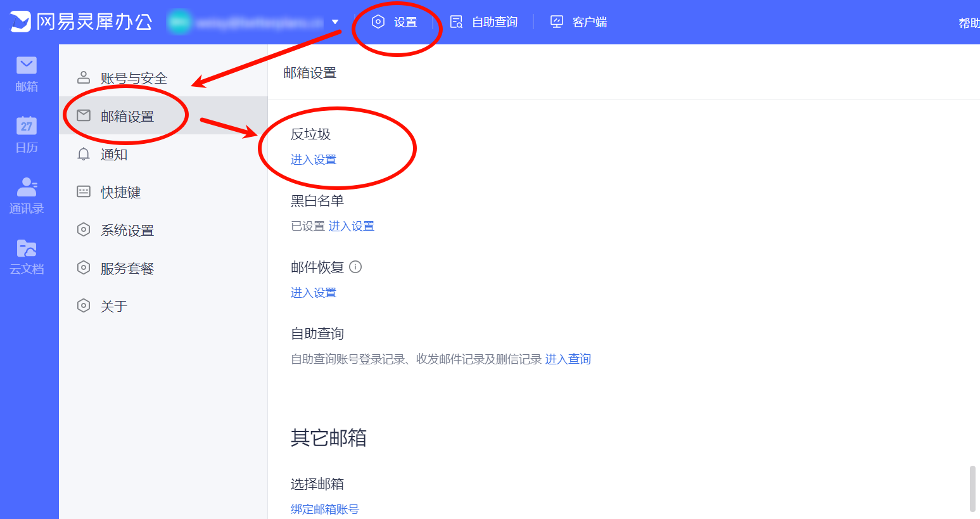Viewport: 980px width, 519px height.
Task: Click the 黑白名单 section title
Action: coord(317,201)
